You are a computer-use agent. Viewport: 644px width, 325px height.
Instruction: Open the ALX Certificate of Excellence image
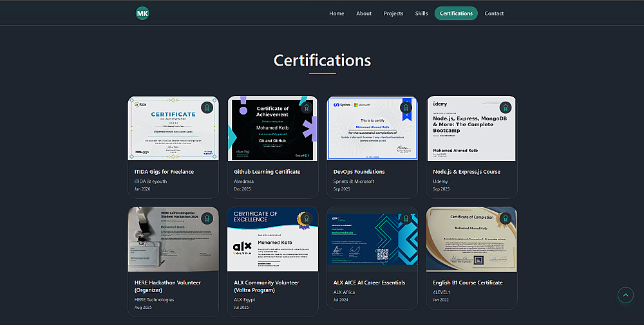pos(272,239)
